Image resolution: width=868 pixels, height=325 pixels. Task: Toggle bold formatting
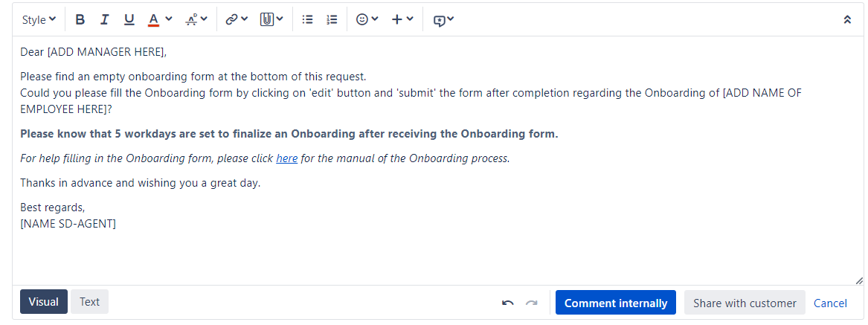click(x=80, y=19)
